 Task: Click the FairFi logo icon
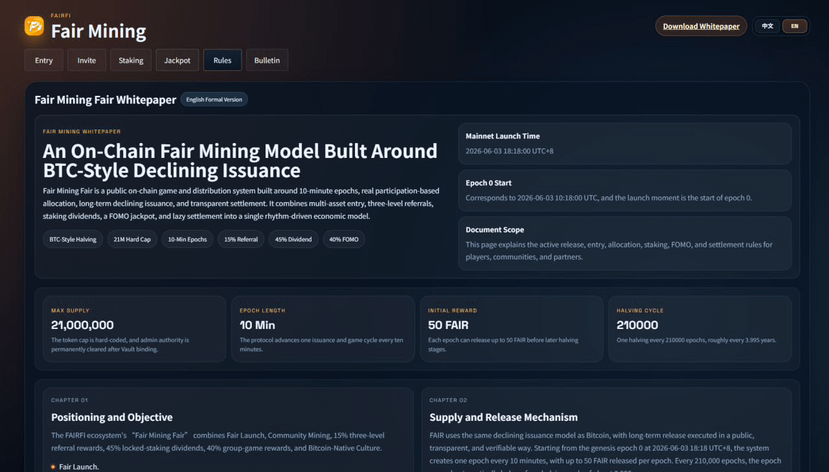[x=34, y=26]
